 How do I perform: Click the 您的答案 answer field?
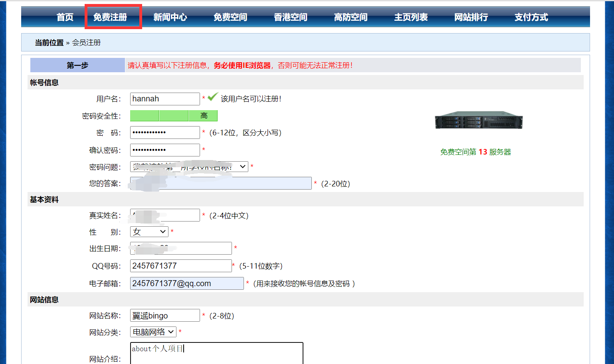tap(221, 183)
